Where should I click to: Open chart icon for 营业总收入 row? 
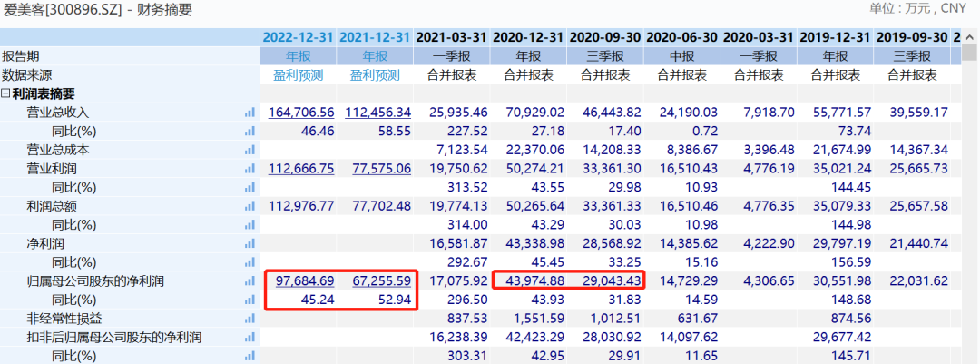point(250,113)
